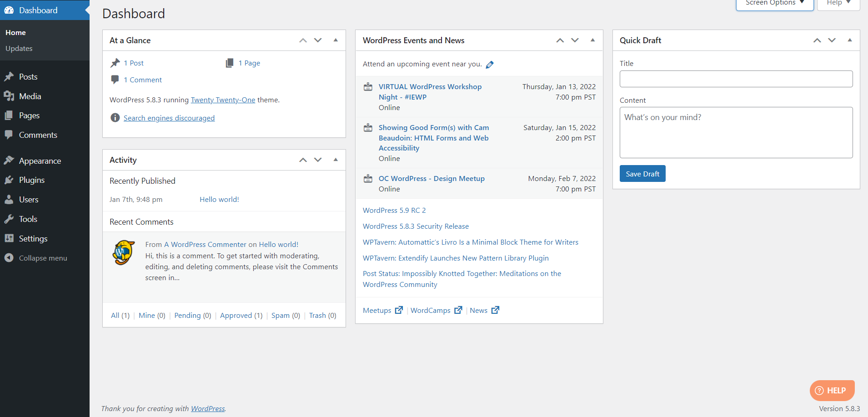This screenshot has height=417, width=868.
Task: Click the Tools wrench icon in sidebar
Action: (x=9, y=219)
